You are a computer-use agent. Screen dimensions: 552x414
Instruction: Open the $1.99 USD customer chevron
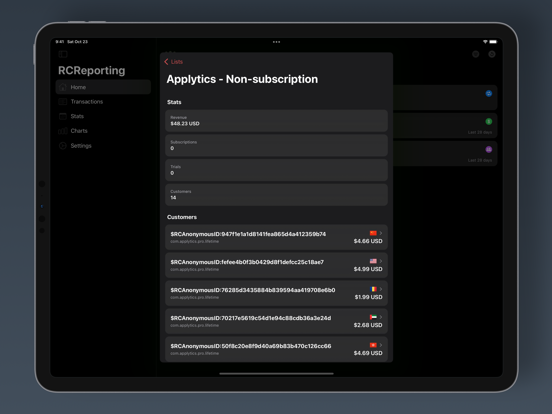point(381,289)
